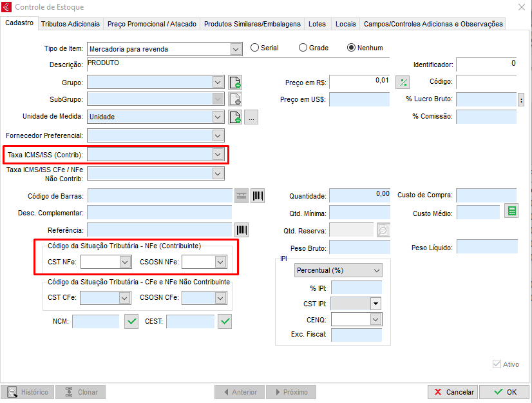Open the CST NFe dropdown
This screenshot has width=532, height=403.
pyautogui.click(x=125, y=262)
